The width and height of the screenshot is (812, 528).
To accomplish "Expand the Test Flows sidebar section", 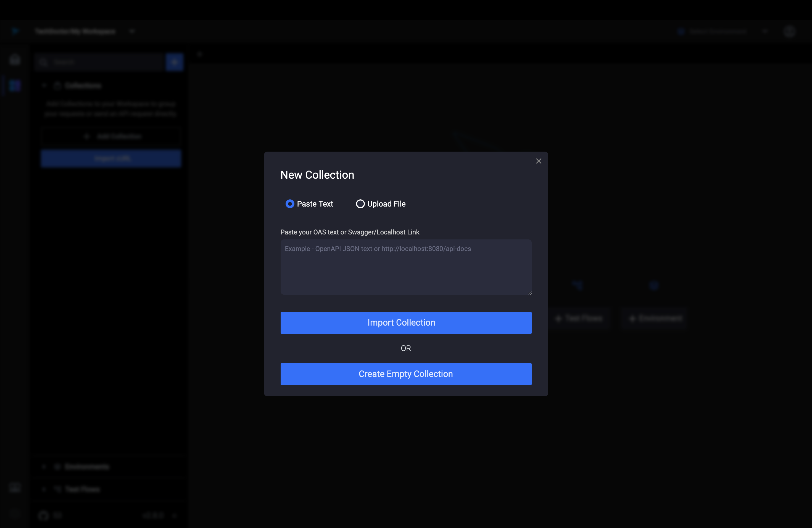I will tap(44, 489).
